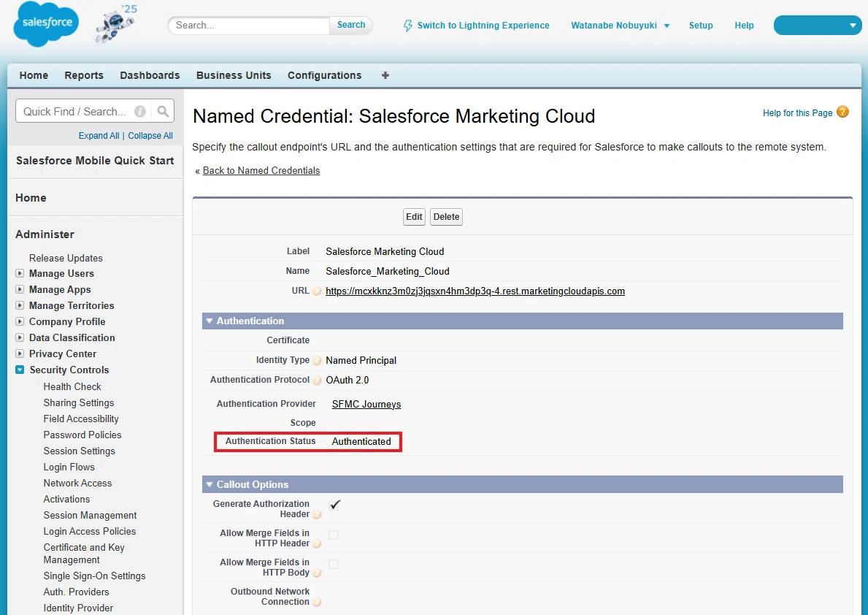Viewport: 868px width, 615px height.
Task: Click help bubble for Allow Merge Fields in HTTP Body
Action: (x=317, y=573)
